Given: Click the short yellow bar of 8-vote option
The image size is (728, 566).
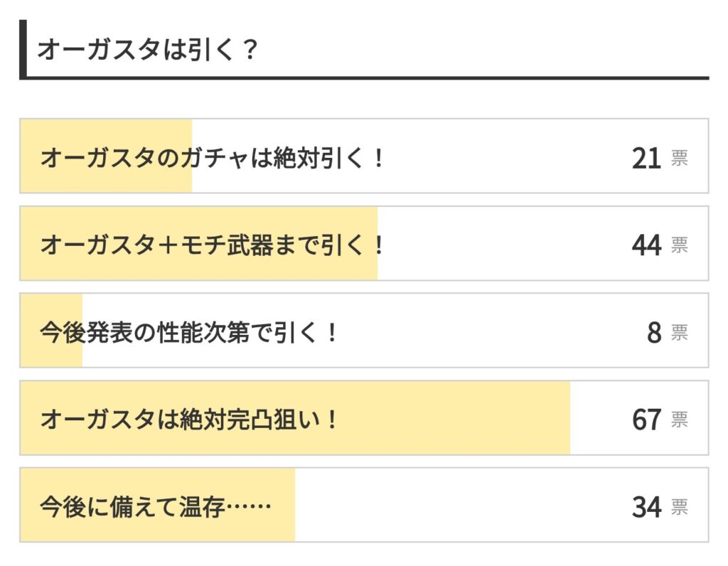Looking at the screenshot, I should coord(51,330).
